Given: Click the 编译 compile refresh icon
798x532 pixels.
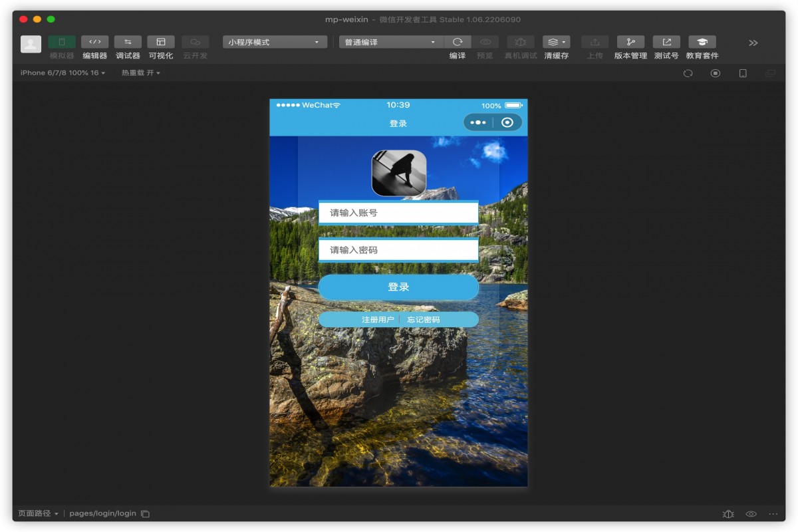Looking at the screenshot, I should tap(458, 43).
